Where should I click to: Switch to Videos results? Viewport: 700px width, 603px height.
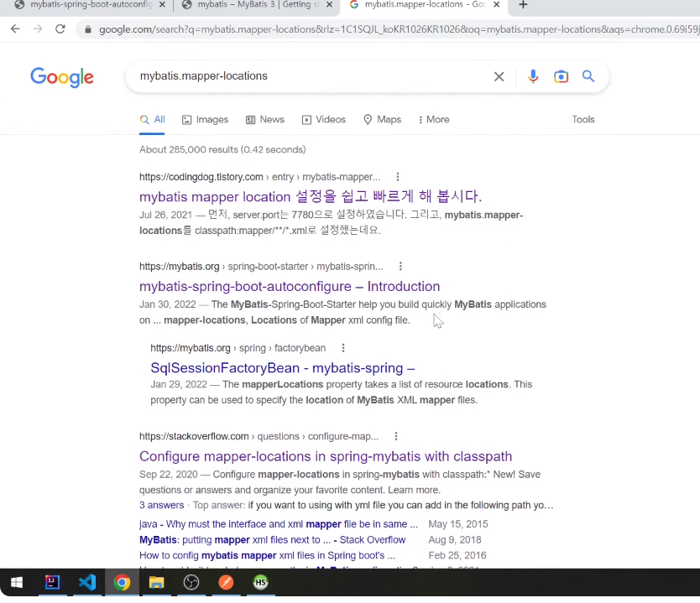pyautogui.click(x=324, y=120)
